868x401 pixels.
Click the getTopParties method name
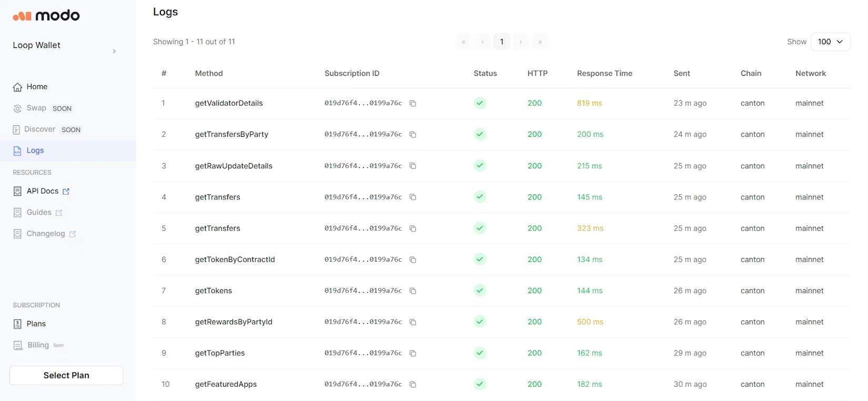[x=220, y=353]
